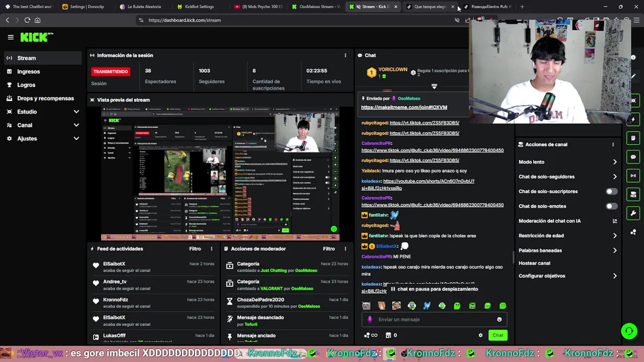This screenshot has width=644, height=362.
Task: Open Acciones de canal three-dot menu
Action: (613, 144)
